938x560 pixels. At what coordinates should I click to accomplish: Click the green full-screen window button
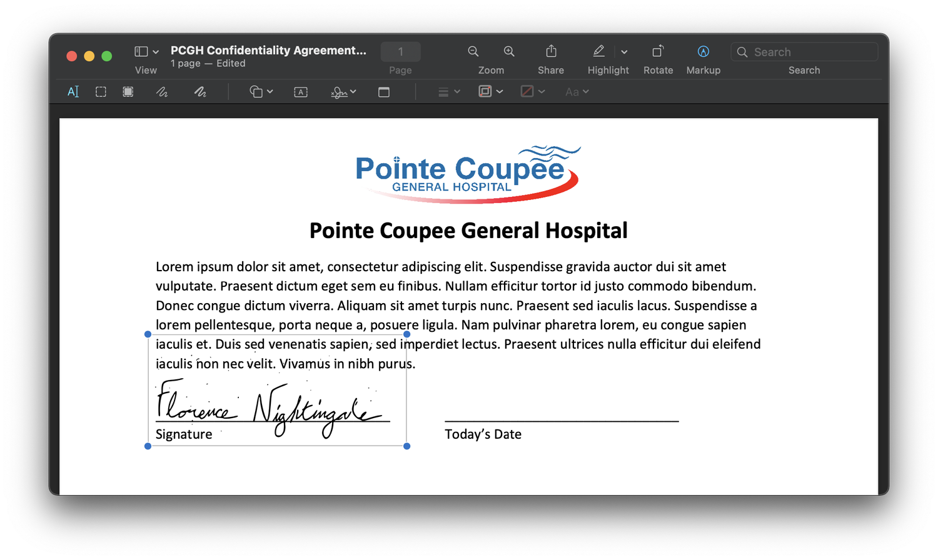[x=107, y=56]
